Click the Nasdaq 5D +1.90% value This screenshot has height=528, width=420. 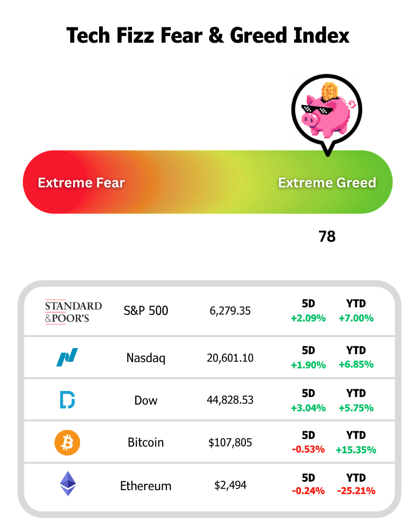(308, 365)
